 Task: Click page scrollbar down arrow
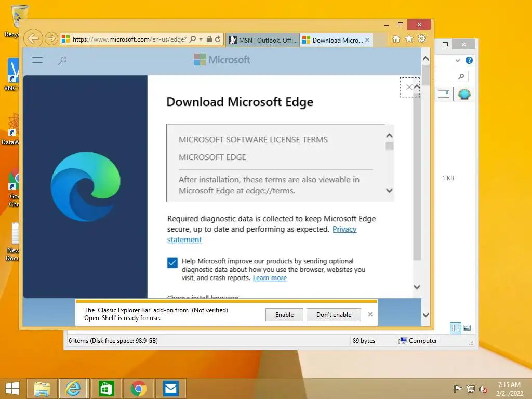(426, 315)
